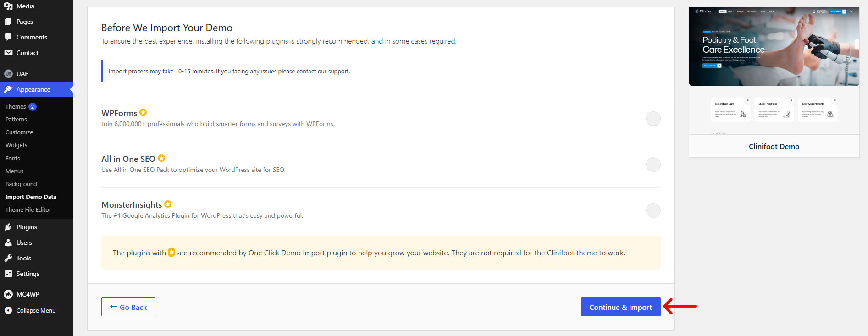The height and width of the screenshot is (336, 868).
Task: Open the Plugins menu
Action: [37, 227]
